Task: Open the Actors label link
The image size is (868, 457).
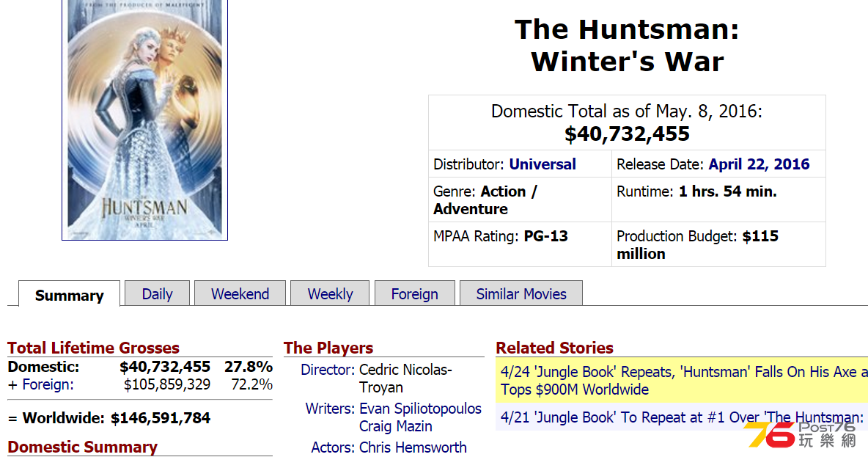Action: pos(333,447)
